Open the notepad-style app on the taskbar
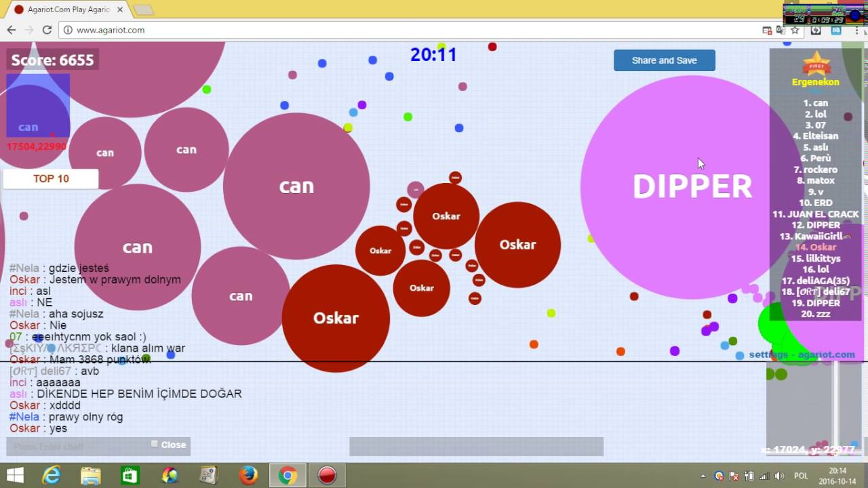Image resolution: width=868 pixels, height=488 pixels. pos(208,475)
